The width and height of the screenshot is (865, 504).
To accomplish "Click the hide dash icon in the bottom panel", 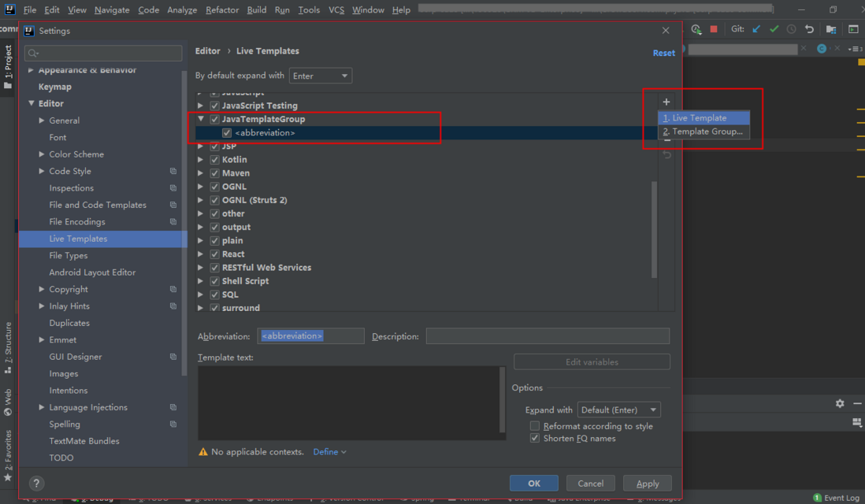I will (857, 404).
